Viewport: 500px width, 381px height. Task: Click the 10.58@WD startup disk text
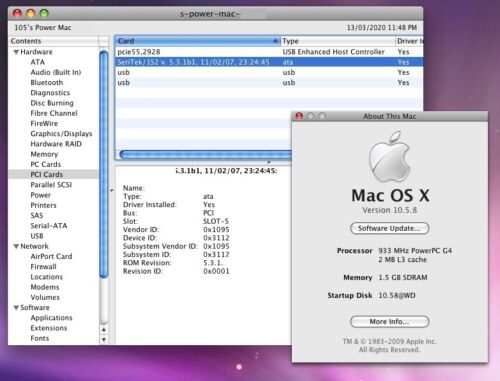[397, 296]
